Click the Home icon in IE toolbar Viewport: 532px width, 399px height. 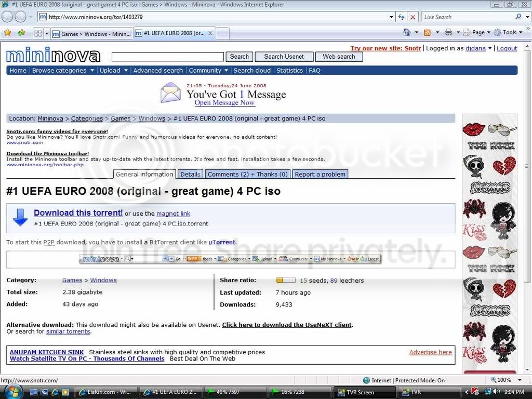click(x=406, y=32)
